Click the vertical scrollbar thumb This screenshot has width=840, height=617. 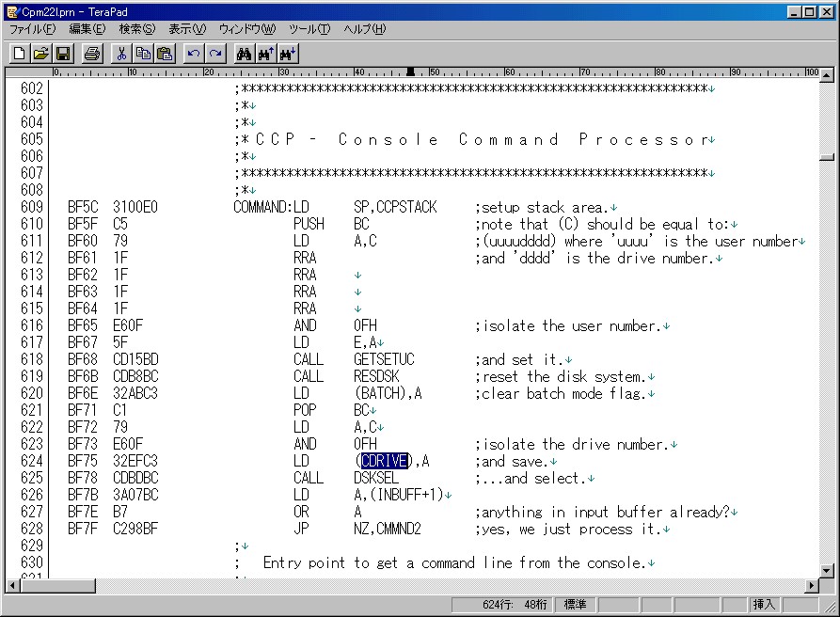coord(827,156)
